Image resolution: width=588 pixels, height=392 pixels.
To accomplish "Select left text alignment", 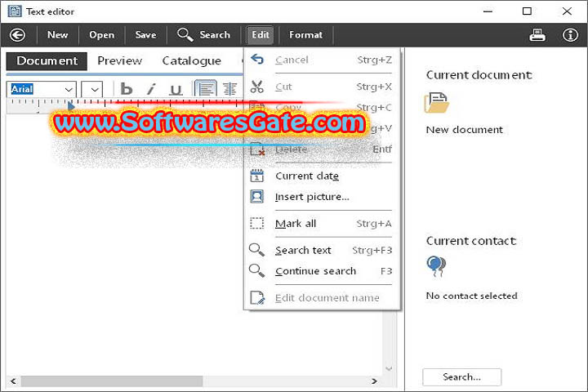I will [206, 89].
